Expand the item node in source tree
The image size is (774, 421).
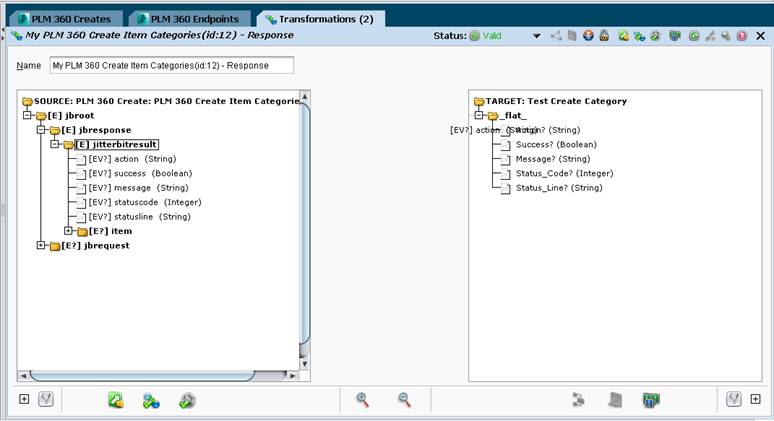69,231
